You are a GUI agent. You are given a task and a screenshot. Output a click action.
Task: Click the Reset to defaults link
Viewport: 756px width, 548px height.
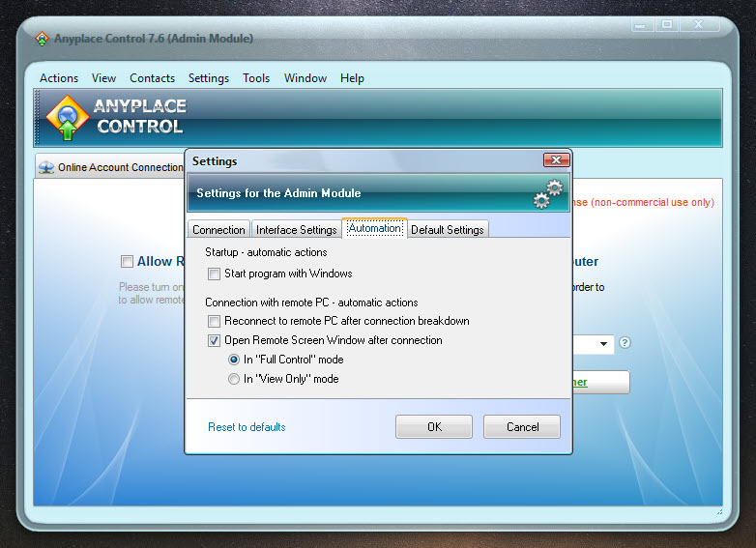point(247,427)
